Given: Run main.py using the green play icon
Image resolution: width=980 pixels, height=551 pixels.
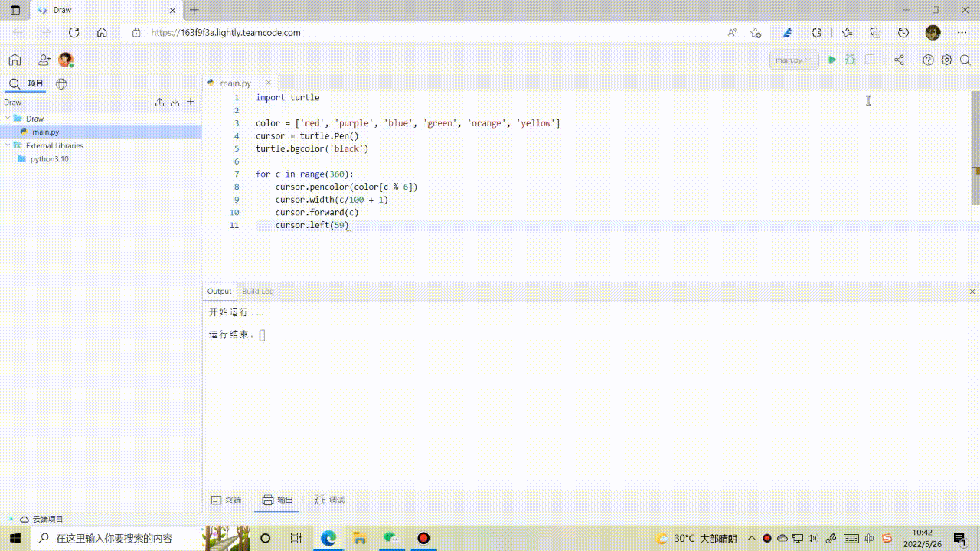Looking at the screenshot, I should [x=832, y=60].
